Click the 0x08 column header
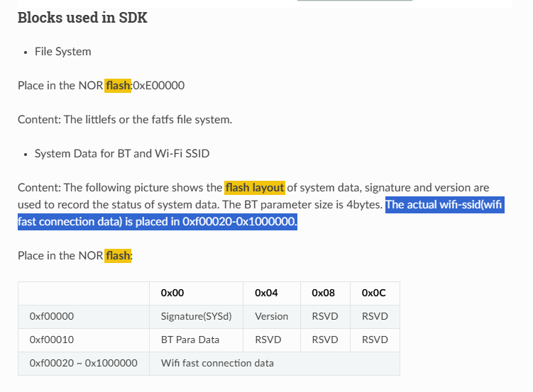 (323, 293)
